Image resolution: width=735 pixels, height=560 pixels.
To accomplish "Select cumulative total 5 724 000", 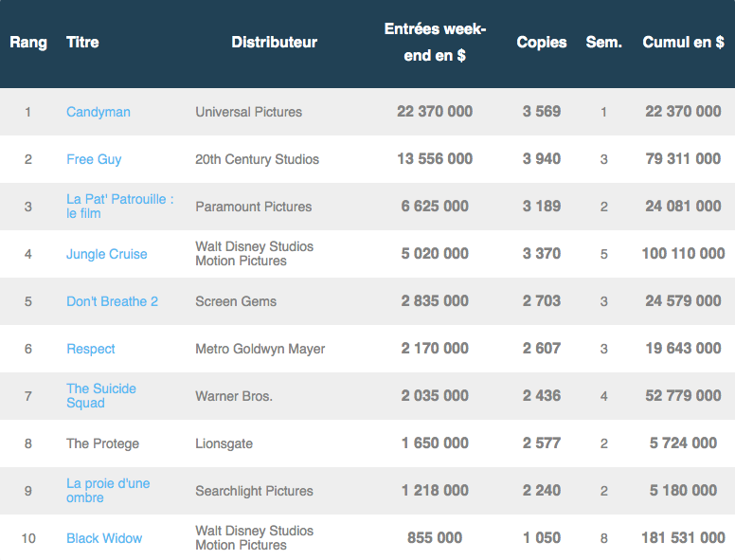I will tap(684, 443).
